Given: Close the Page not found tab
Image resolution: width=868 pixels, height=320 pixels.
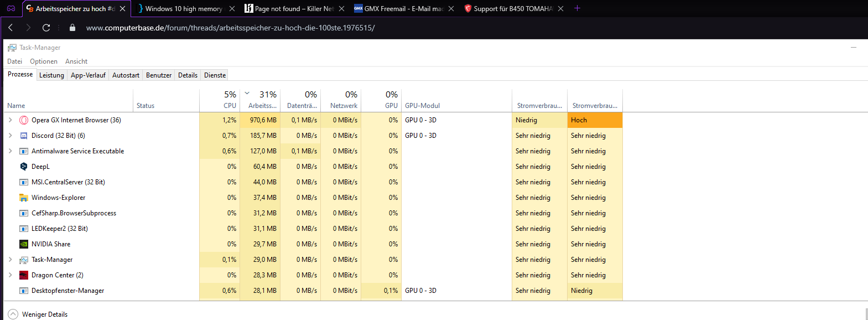Looking at the screenshot, I should click(341, 9).
